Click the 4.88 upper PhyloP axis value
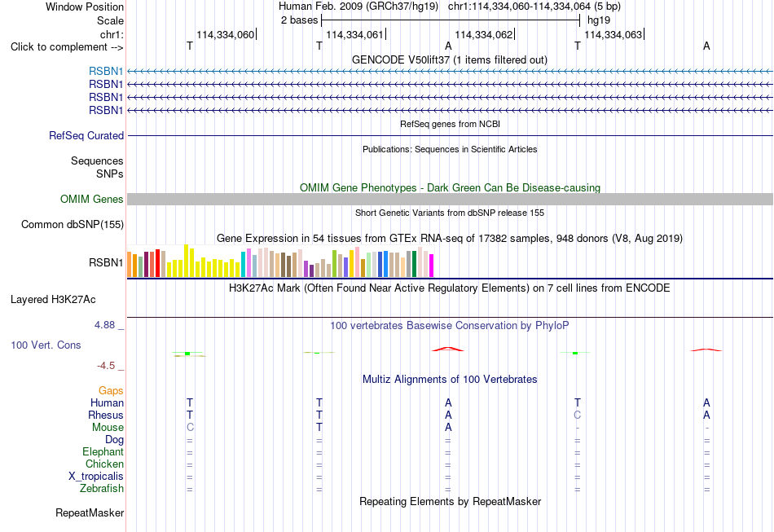Image resolution: width=774 pixels, height=532 pixels. point(104,325)
